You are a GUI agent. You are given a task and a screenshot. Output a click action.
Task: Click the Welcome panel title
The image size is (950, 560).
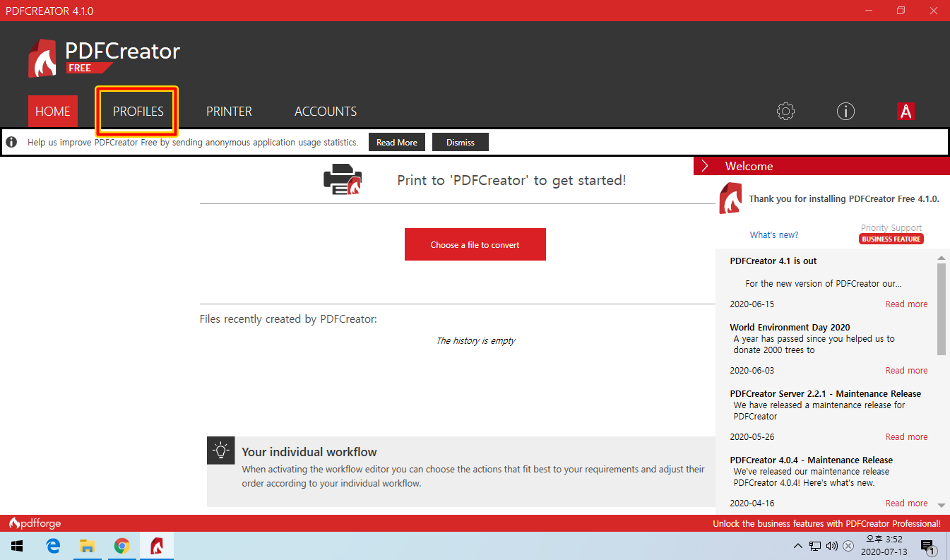[749, 166]
